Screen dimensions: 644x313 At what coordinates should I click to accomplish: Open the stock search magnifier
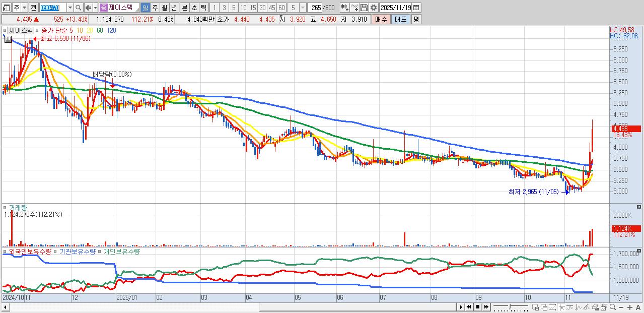coord(79,8)
